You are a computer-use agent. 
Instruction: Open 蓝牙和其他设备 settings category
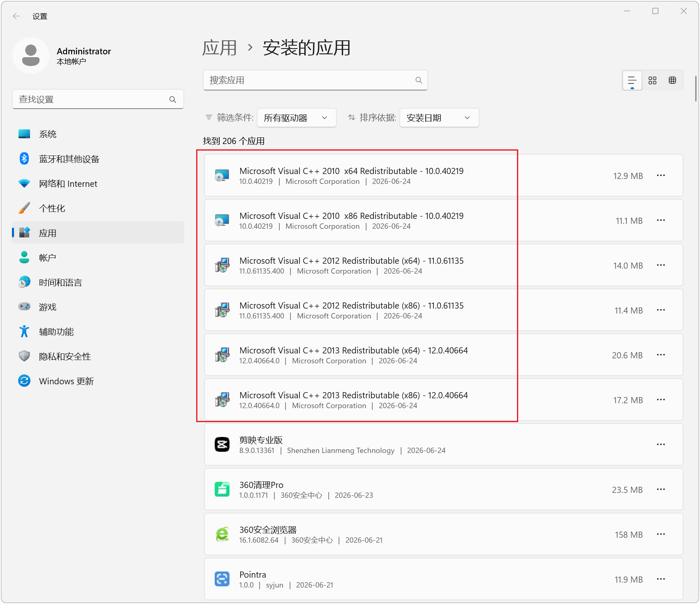pyautogui.click(x=98, y=159)
